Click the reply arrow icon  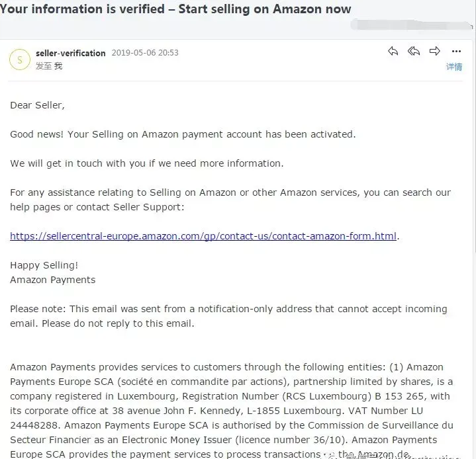[393, 51]
